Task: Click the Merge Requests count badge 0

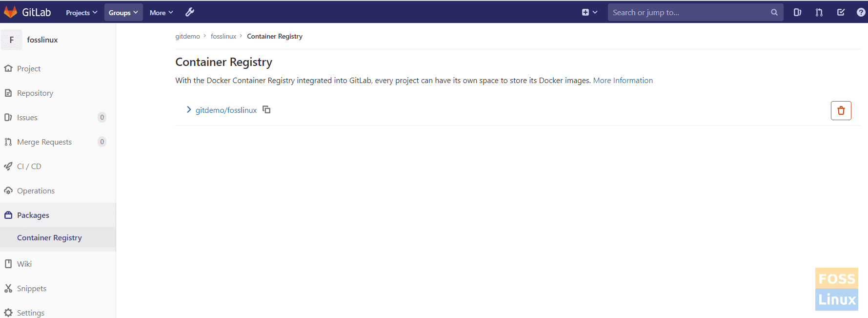Action: tap(102, 142)
